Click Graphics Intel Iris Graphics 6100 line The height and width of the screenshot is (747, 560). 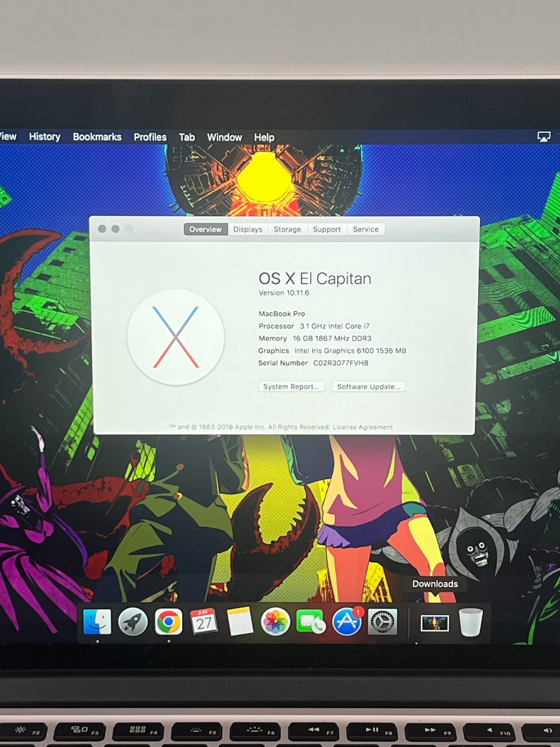tap(333, 350)
